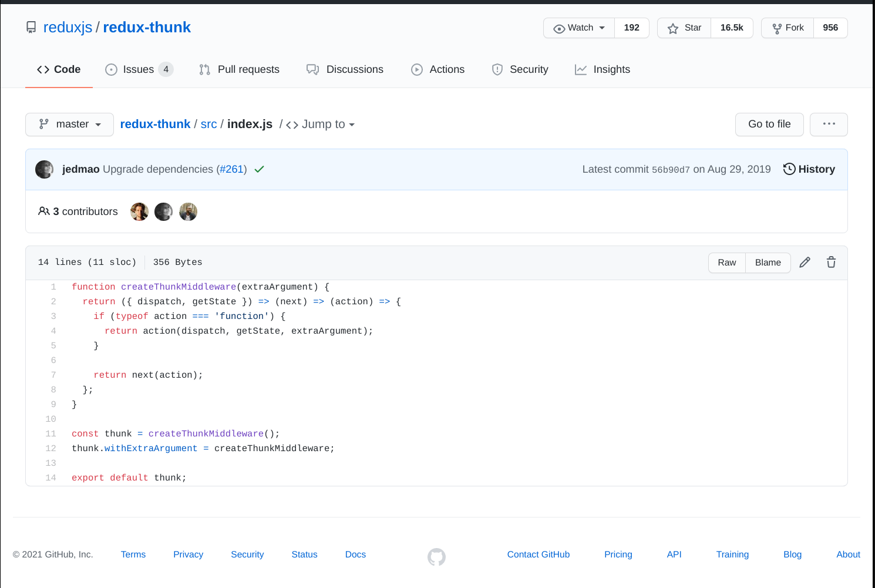
Task: Click the Go to file button
Action: tap(769, 124)
